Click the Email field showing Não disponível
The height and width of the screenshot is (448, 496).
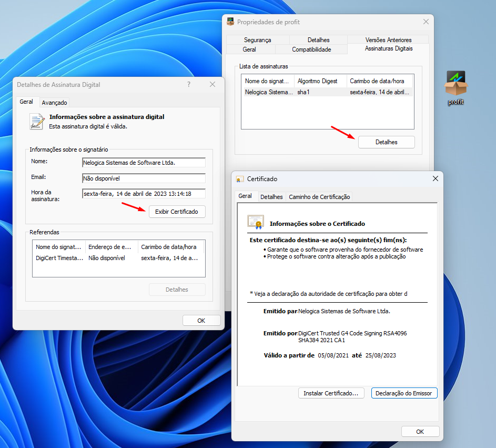[x=144, y=178]
